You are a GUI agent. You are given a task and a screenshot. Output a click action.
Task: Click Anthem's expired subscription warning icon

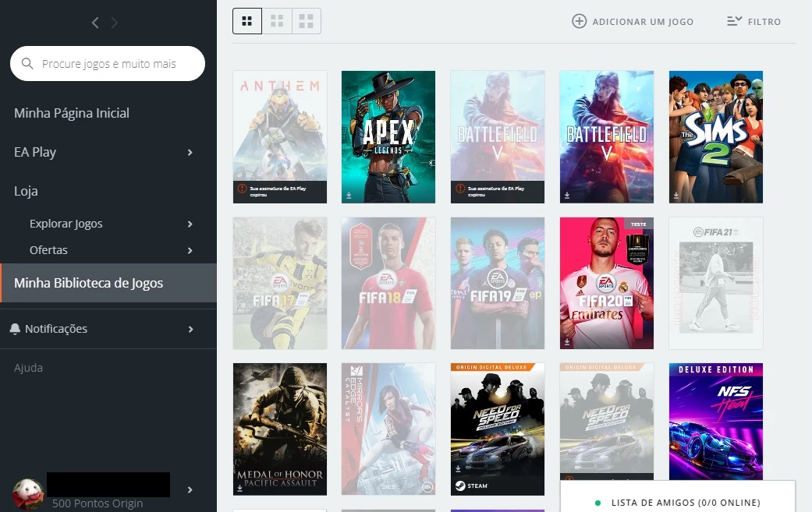tap(242, 189)
